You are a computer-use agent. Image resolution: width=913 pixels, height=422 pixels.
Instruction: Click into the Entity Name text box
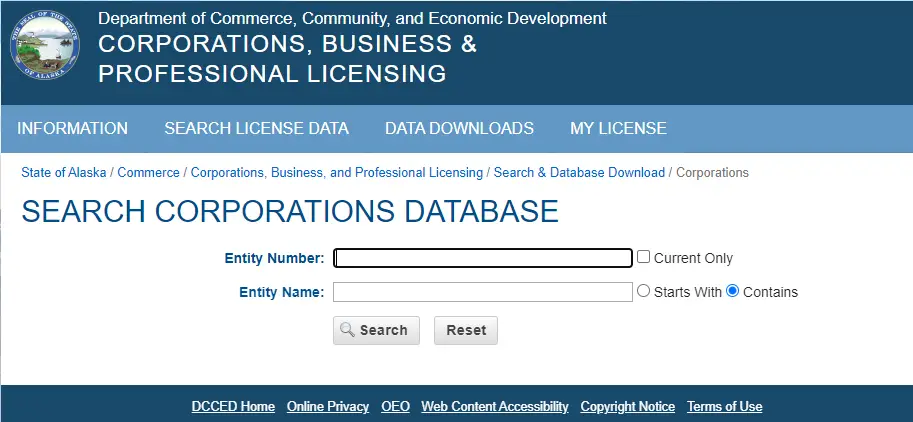coord(483,292)
